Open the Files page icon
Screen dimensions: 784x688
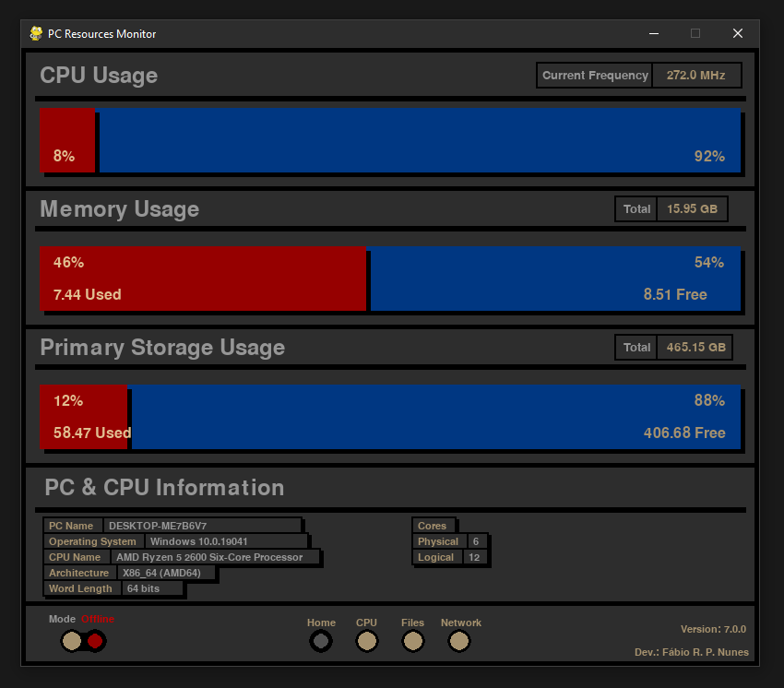click(413, 641)
